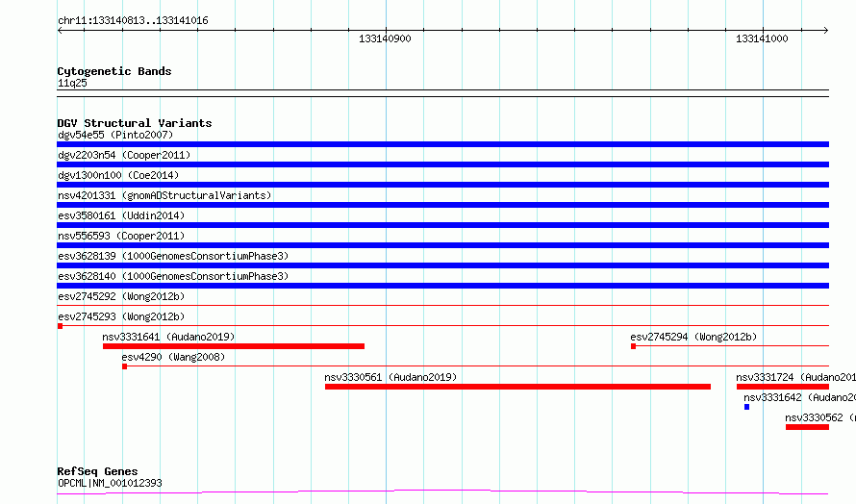
Task: Click the esv3628140 (1000GenomesConsortiumPhase3) label
Action: click(173, 276)
